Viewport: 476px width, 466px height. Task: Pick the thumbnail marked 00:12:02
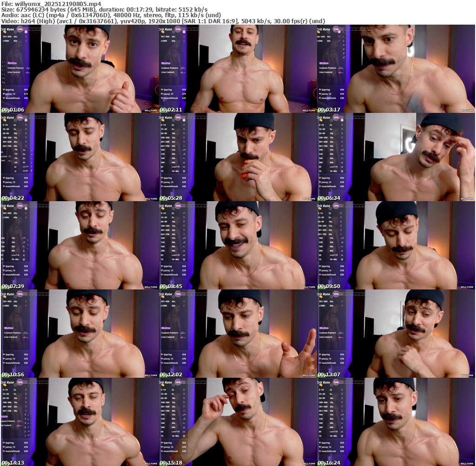coord(238,334)
